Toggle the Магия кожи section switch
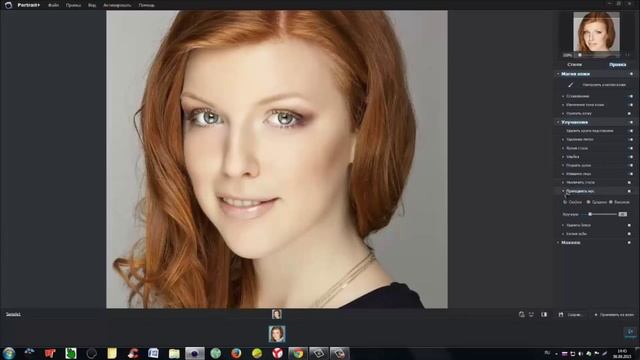The width and height of the screenshot is (640, 360). (x=631, y=74)
